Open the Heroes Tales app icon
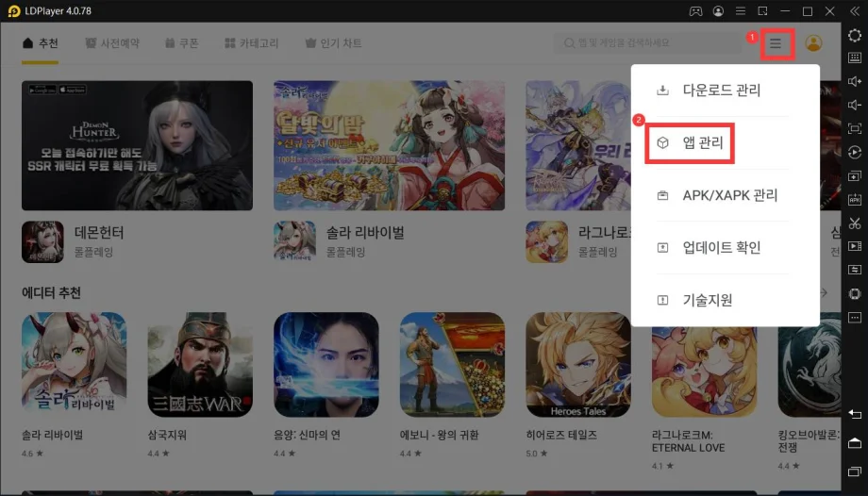 click(578, 365)
